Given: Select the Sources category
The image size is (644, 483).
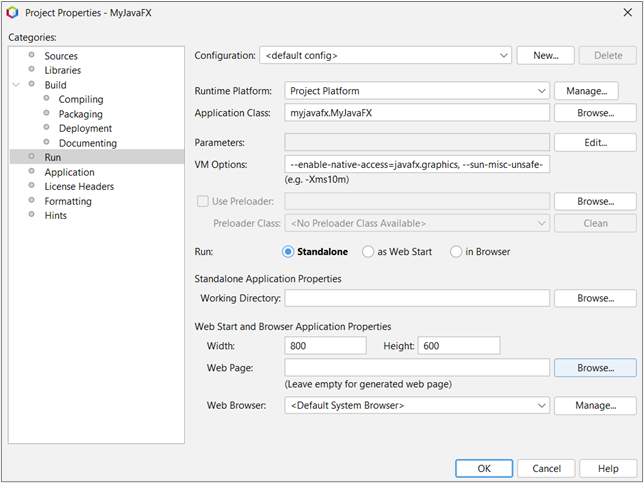Looking at the screenshot, I should 61,56.
